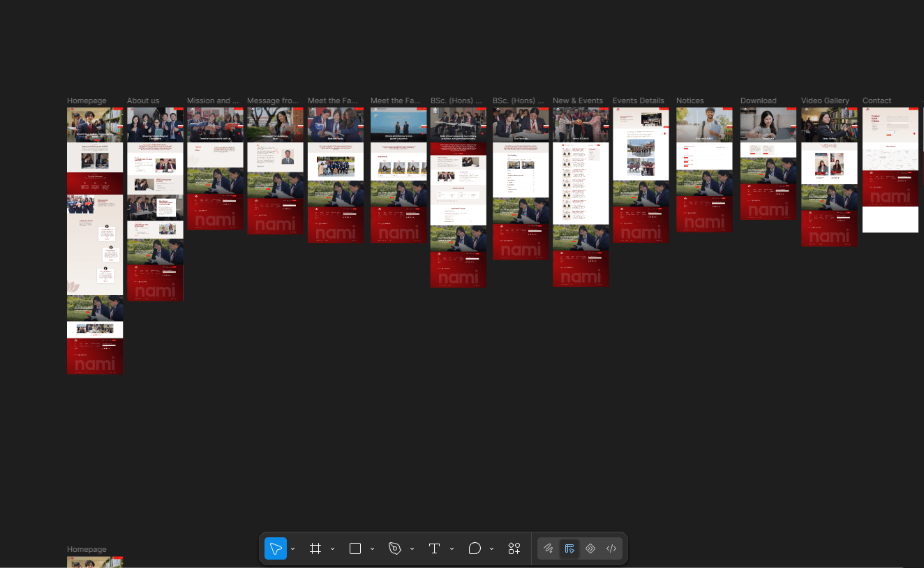Open the diamond-shaped mode icon

590,548
